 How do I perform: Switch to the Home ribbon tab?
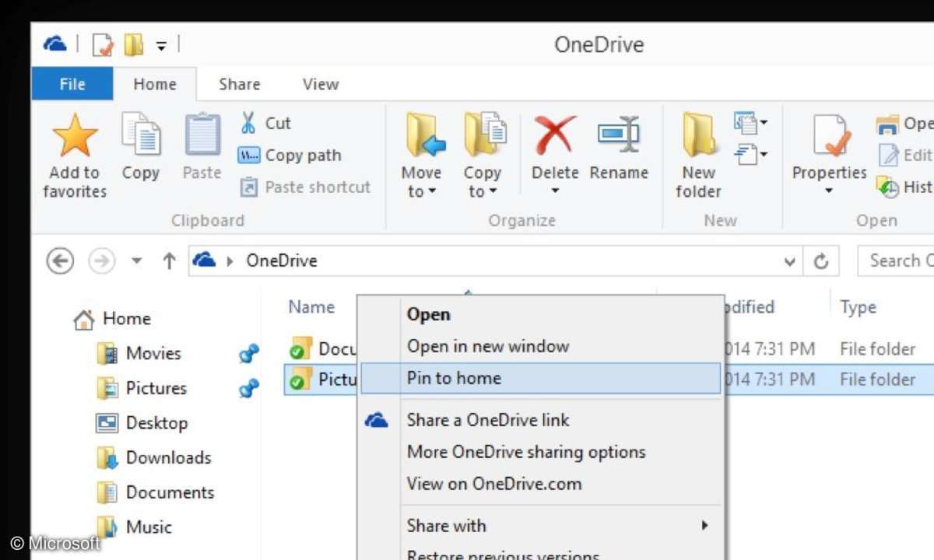[x=155, y=84]
